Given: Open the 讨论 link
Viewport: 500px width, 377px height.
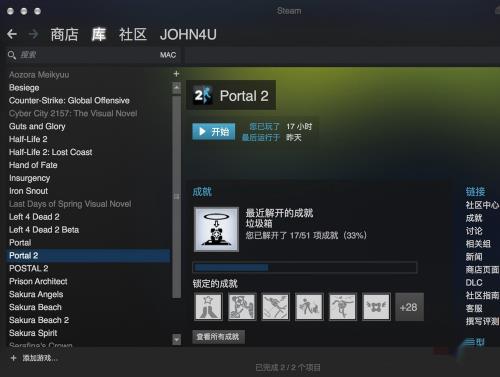Looking at the screenshot, I should coord(474,231).
